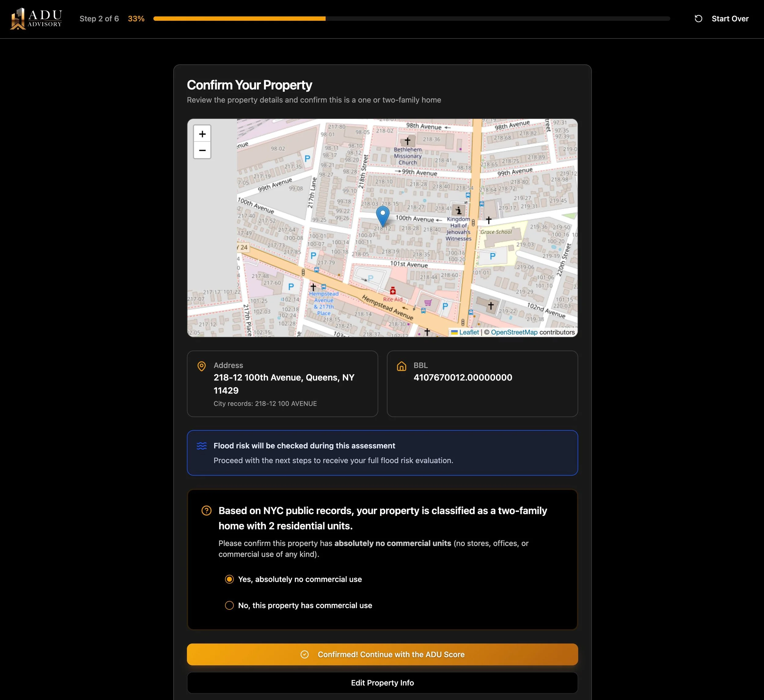
Task: Zoom in the map with plus button
Action: coord(202,134)
